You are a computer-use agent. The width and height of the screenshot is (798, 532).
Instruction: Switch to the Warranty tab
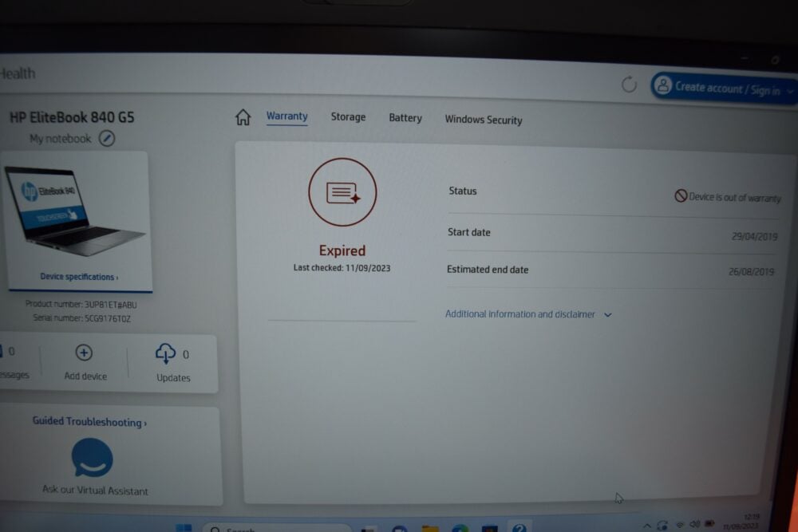click(x=287, y=116)
